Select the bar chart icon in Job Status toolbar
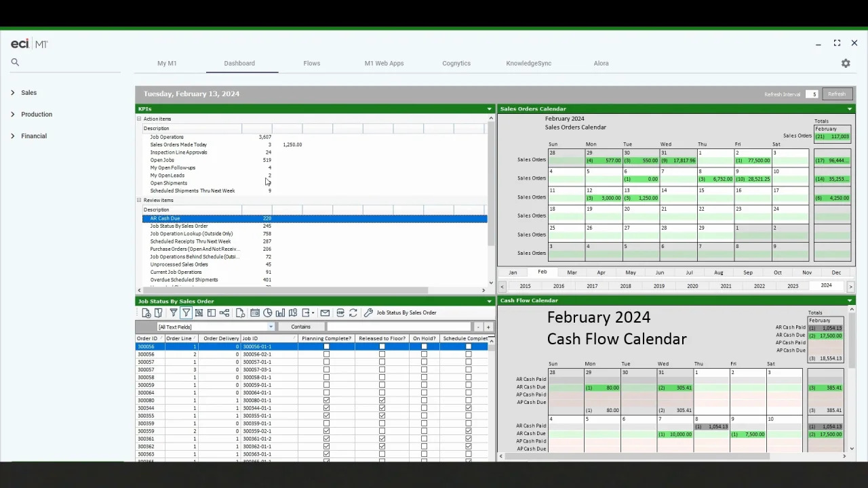 280,312
